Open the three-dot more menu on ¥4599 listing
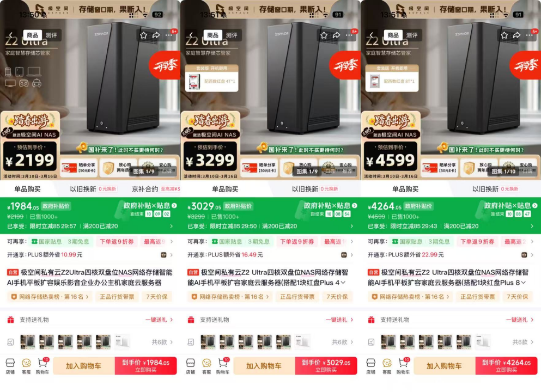The height and width of the screenshot is (392, 541). tap(529, 35)
